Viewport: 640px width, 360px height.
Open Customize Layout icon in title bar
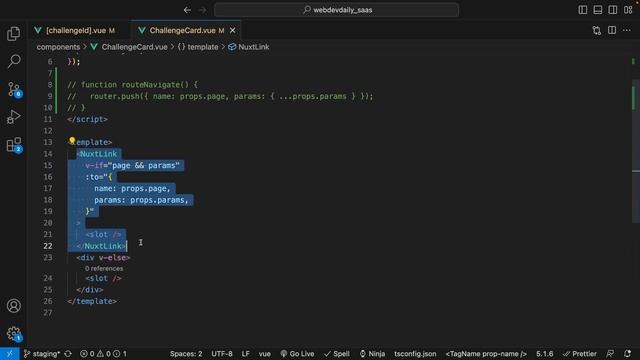click(628, 10)
